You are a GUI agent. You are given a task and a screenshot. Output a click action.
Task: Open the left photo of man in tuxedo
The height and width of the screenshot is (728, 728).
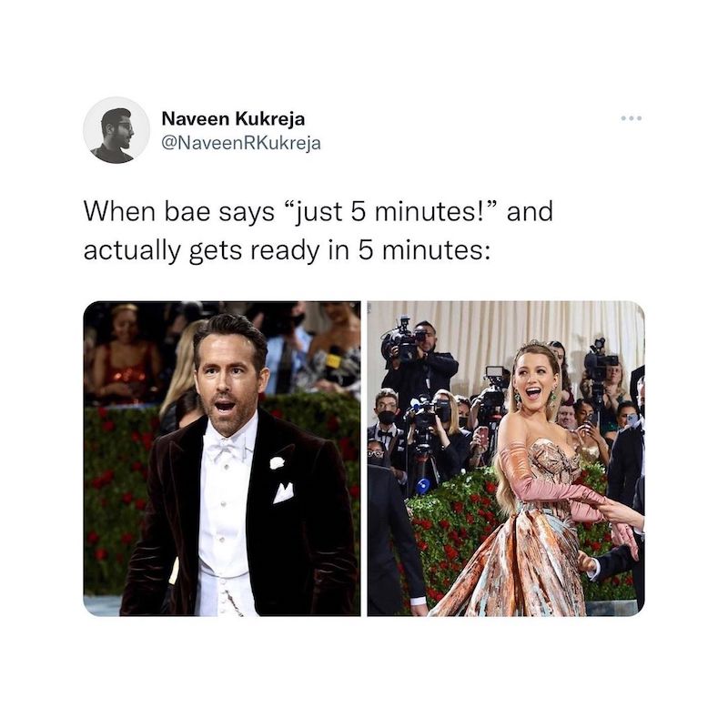[222, 459]
